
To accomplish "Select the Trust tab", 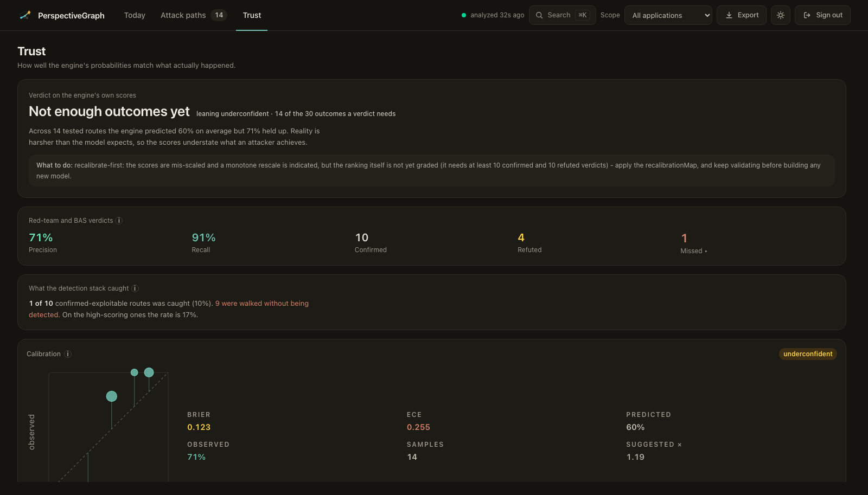I will (252, 15).
